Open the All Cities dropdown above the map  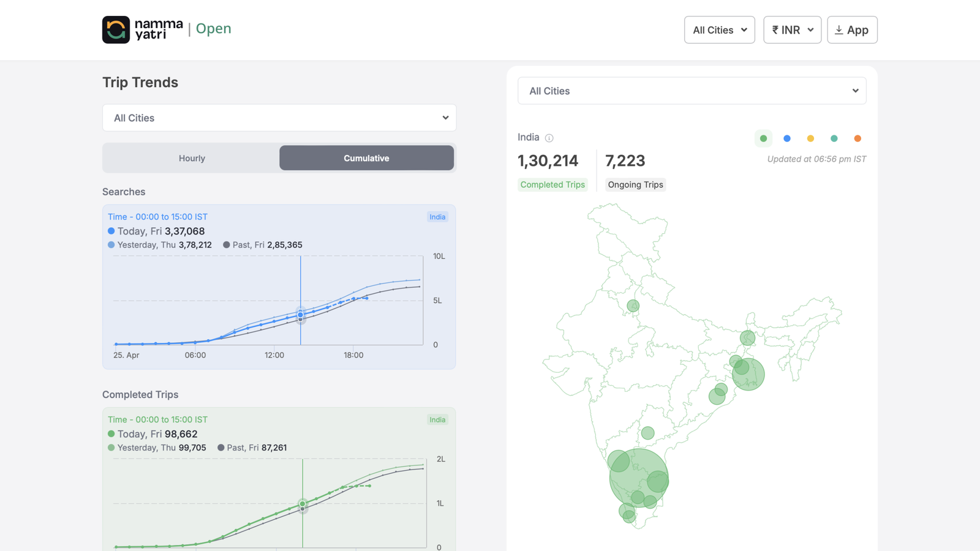pos(692,91)
